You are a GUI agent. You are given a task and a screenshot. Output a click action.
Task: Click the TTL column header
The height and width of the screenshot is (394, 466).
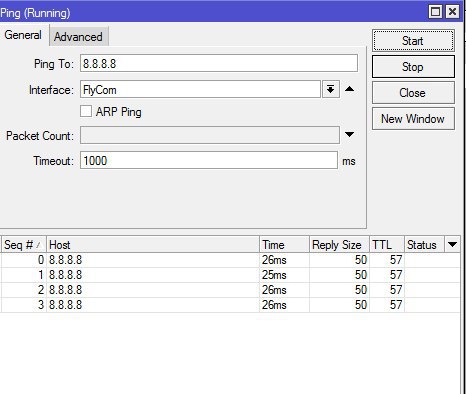pos(387,245)
